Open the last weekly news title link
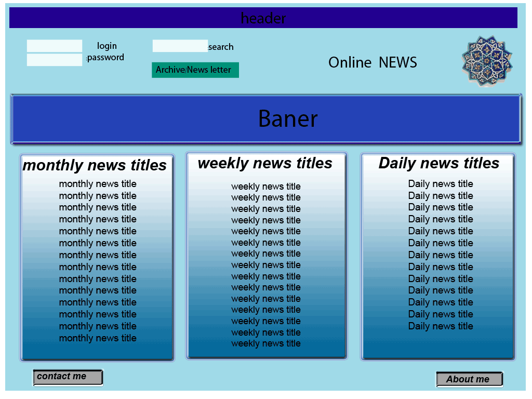The height and width of the screenshot is (399, 532). (266, 343)
